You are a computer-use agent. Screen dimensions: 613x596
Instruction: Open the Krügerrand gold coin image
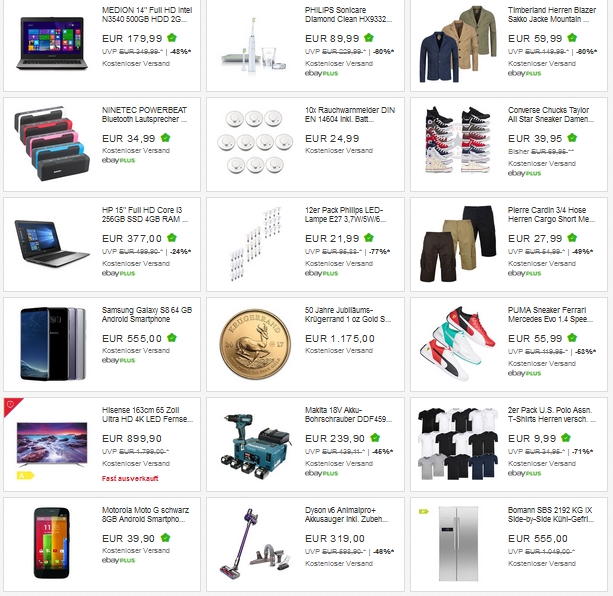coord(255,345)
